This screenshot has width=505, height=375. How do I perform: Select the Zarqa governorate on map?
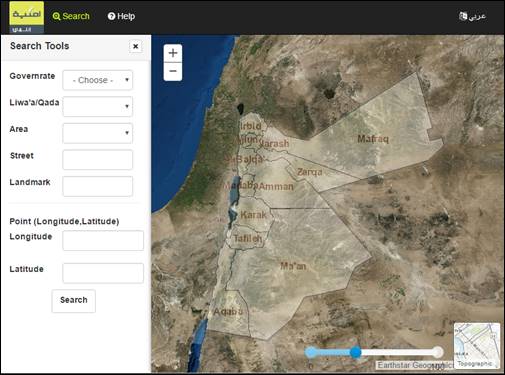coord(310,172)
